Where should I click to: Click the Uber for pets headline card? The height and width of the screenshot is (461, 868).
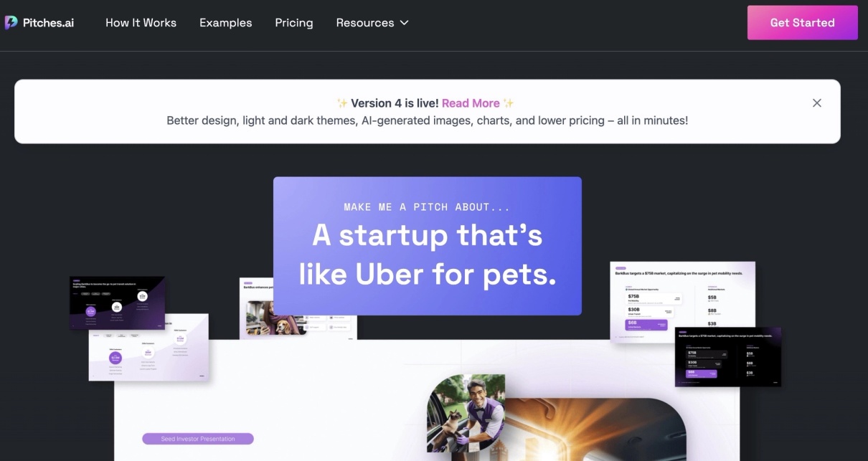[428, 246]
